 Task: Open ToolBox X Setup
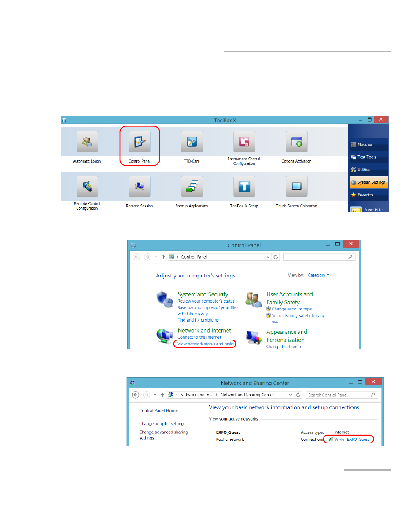pos(244,187)
